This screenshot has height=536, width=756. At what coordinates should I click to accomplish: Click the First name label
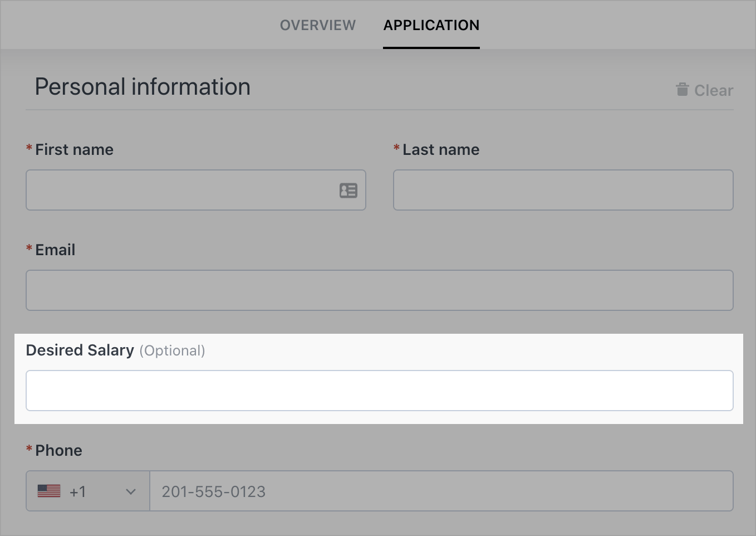tap(74, 149)
